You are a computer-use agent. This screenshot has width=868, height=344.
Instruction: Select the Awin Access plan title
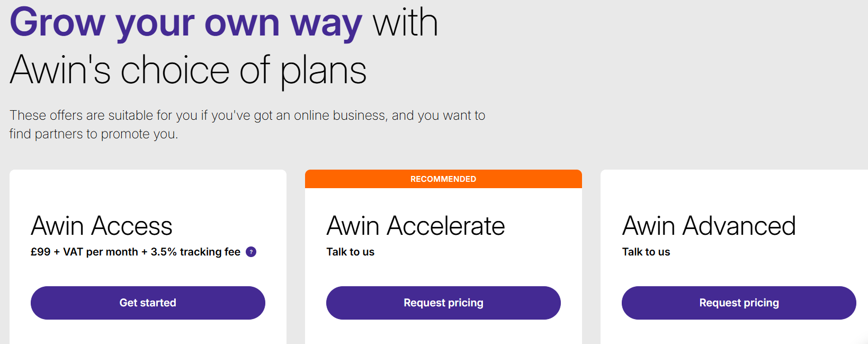(x=102, y=226)
